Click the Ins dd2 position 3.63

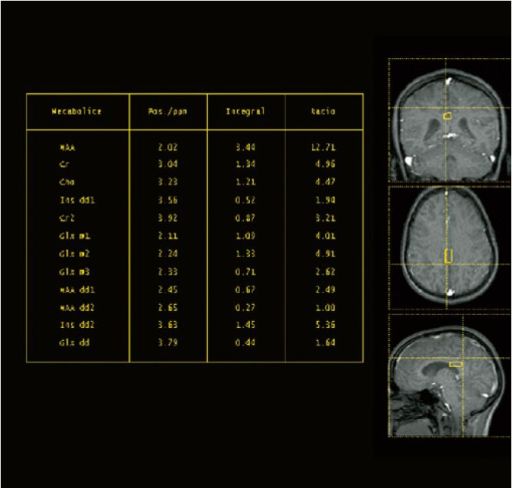168,325
